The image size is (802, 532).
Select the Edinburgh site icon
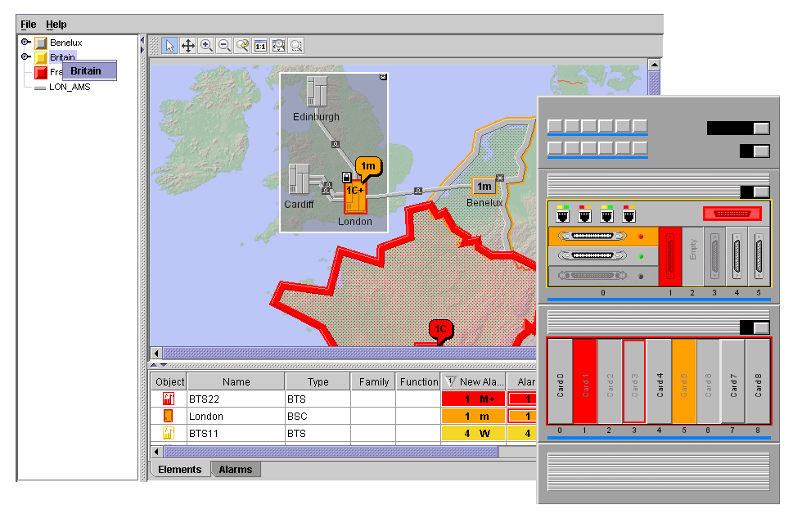click(x=317, y=91)
